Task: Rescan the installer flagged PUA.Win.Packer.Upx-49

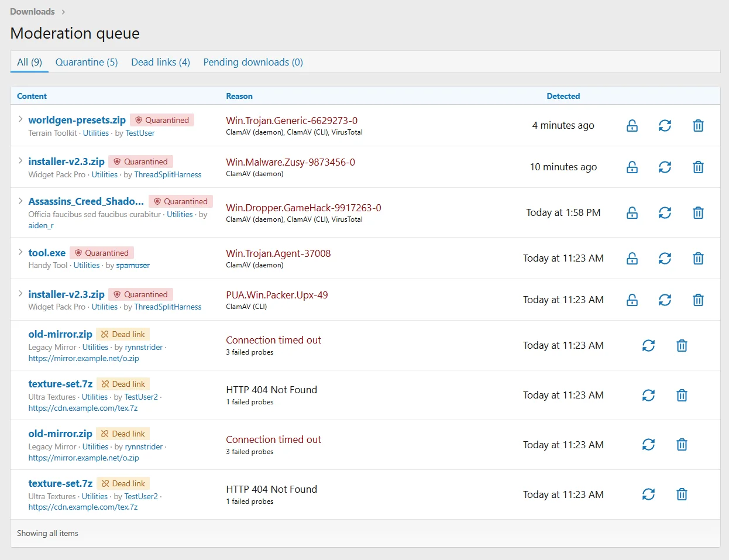Action: 665,300
